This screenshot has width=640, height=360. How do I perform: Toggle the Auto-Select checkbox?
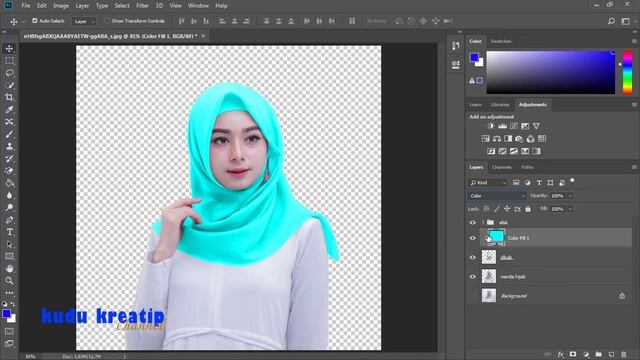pyautogui.click(x=35, y=20)
